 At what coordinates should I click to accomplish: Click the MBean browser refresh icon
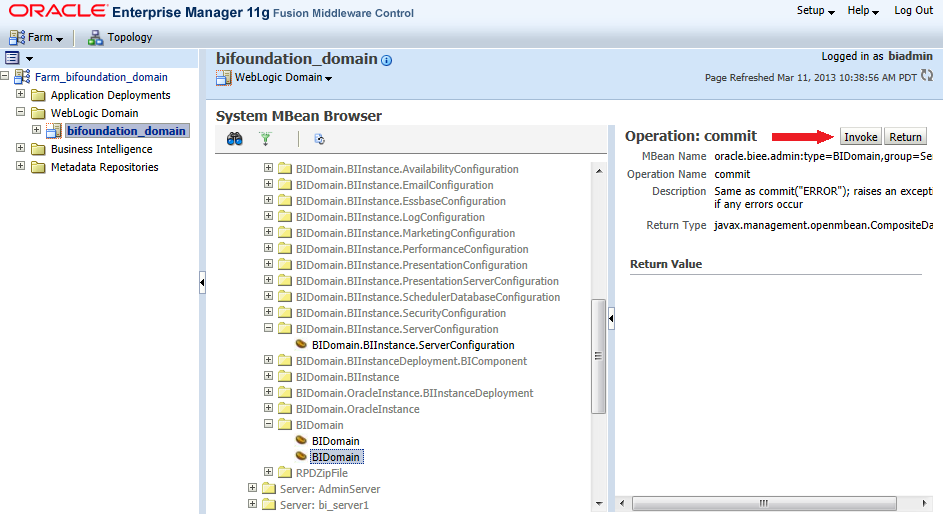[x=320, y=139]
